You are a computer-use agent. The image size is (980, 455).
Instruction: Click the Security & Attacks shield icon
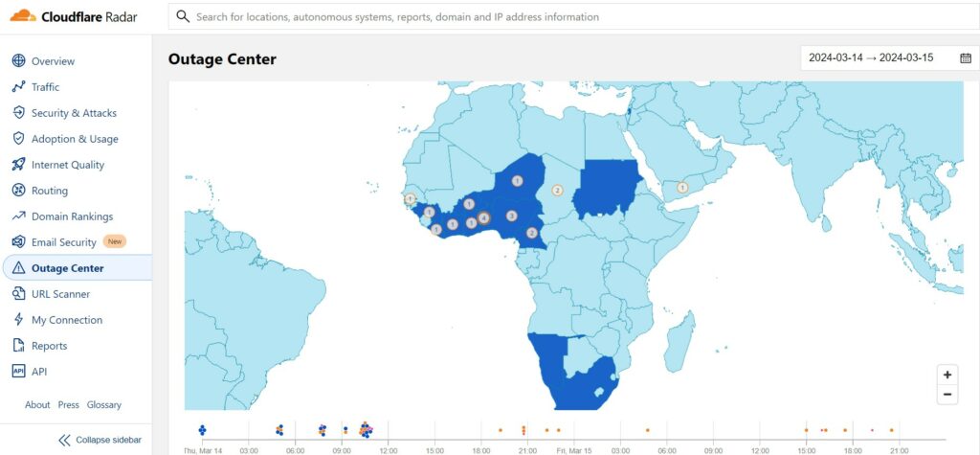pos(18,113)
